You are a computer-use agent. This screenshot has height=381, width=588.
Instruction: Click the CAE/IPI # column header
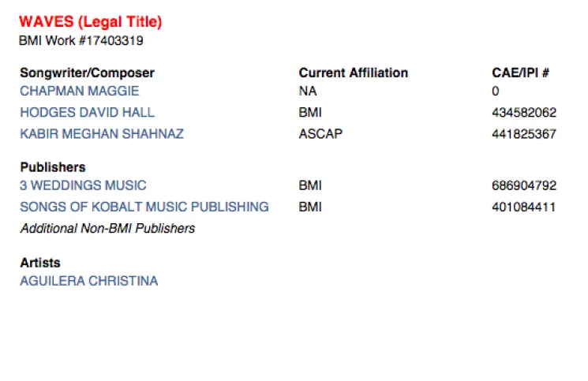520,73
